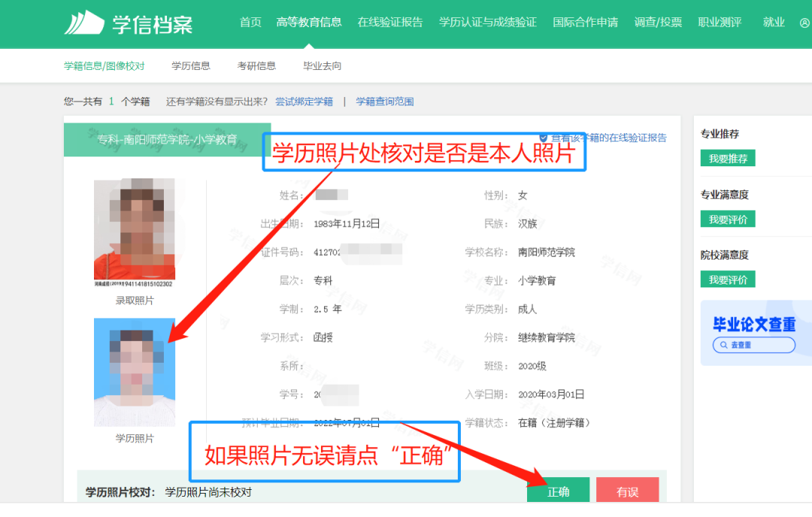This screenshot has width=812, height=517.
Task: Click the user account icon in header
Action: (804, 23)
